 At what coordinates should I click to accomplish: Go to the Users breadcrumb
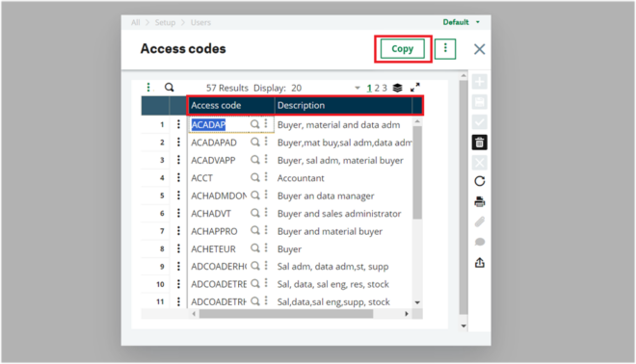(x=200, y=22)
